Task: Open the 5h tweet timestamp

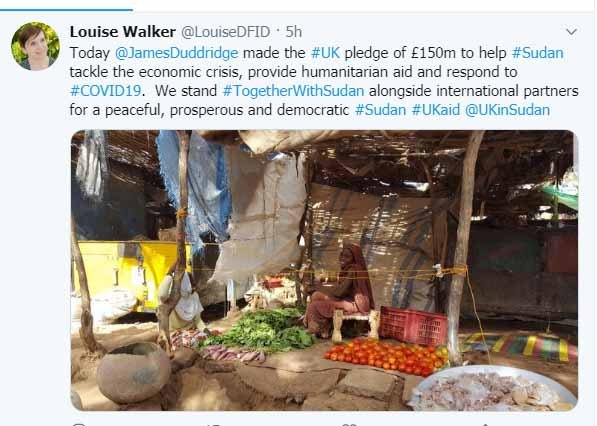Action: [x=294, y=32]
